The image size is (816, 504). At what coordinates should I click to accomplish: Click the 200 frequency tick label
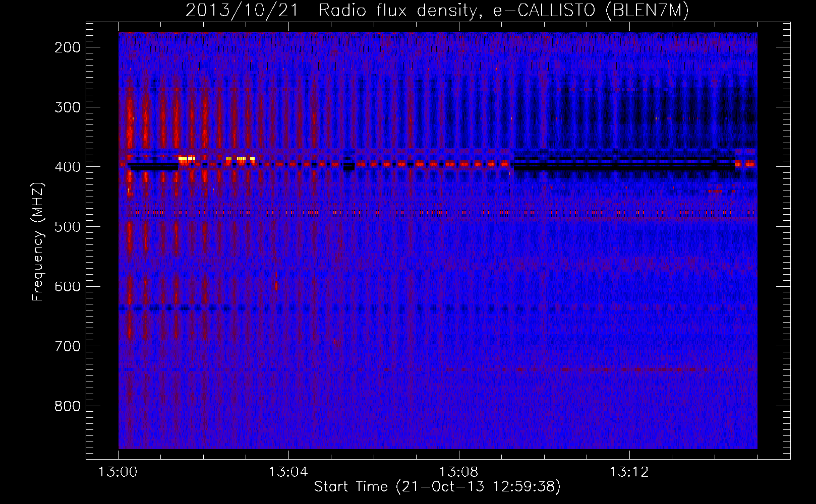68,47
